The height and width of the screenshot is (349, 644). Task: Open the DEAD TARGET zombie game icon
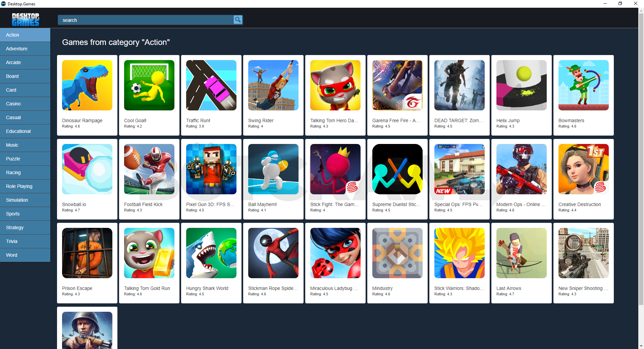[x=460, y=85]
